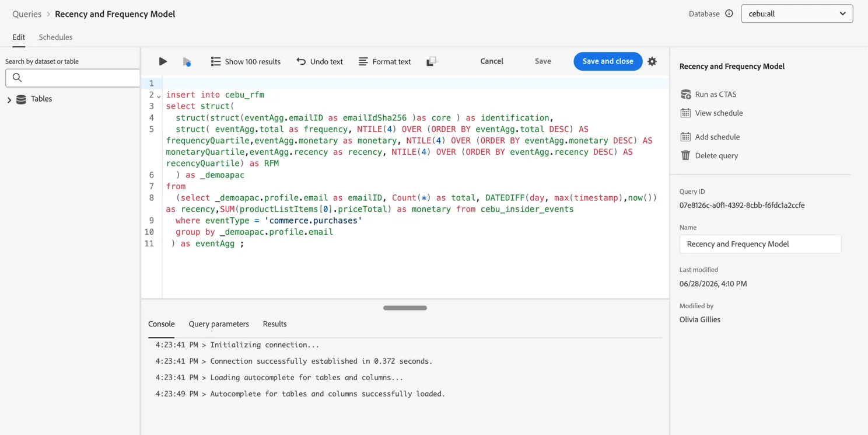Click the Run as CTAS icon

(686, 94)
